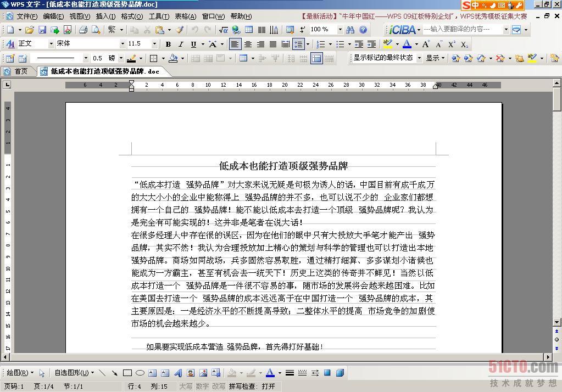Toggle justified text alignment
Viewport: 562px width, 392px height.
coord(273,44)
